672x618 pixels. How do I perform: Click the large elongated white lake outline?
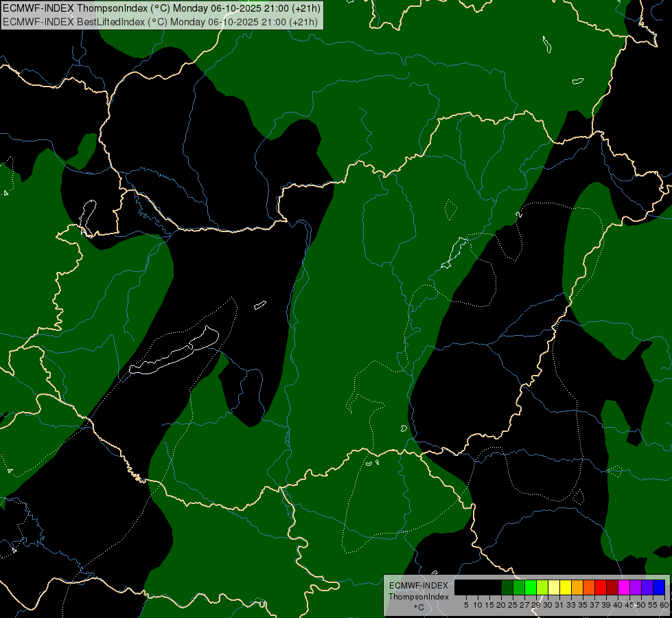tap(174, 351)
